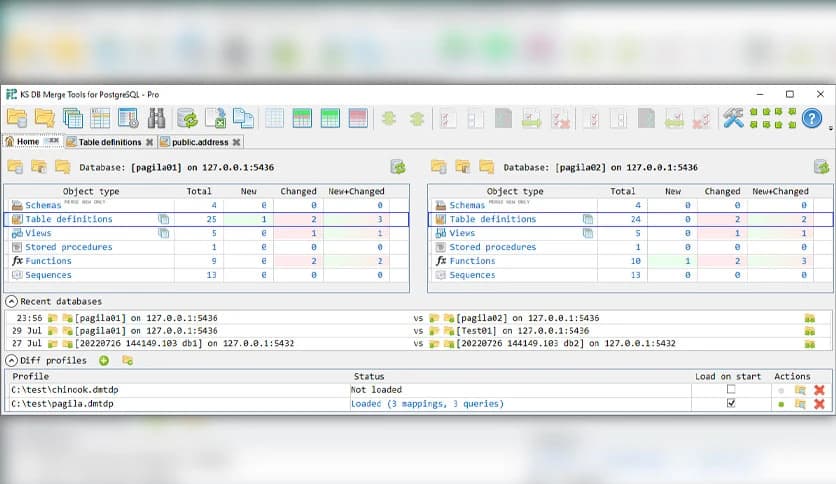Click second folder icon in pagila02 panel
Viewport: 836px width, 484px height.
tap(463, 167)
